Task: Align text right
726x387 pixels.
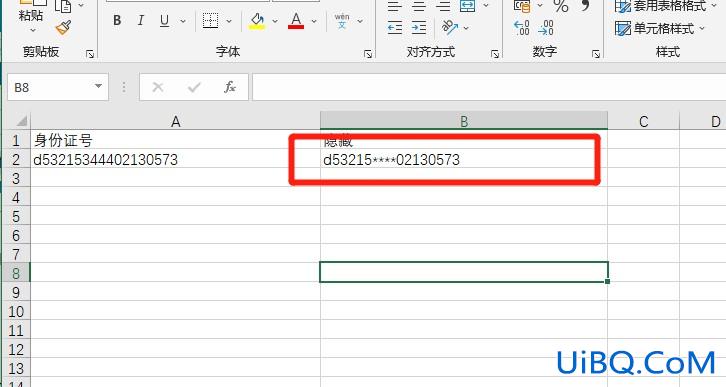Action: (x=443, y=6)
